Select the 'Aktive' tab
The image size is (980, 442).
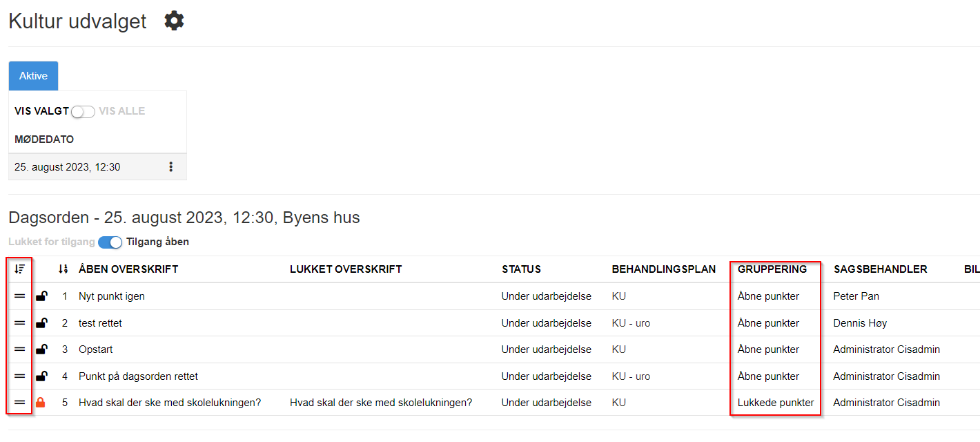tap(33, 75)
